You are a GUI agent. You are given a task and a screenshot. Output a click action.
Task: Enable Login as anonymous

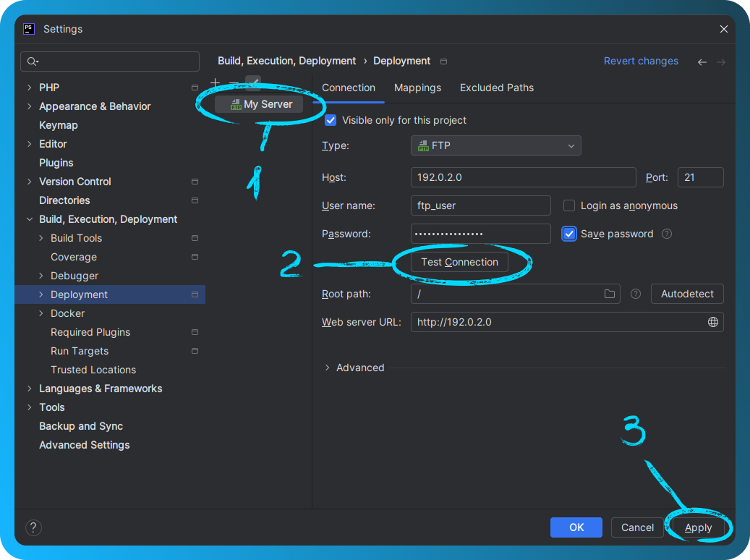(x=569, y=205)
